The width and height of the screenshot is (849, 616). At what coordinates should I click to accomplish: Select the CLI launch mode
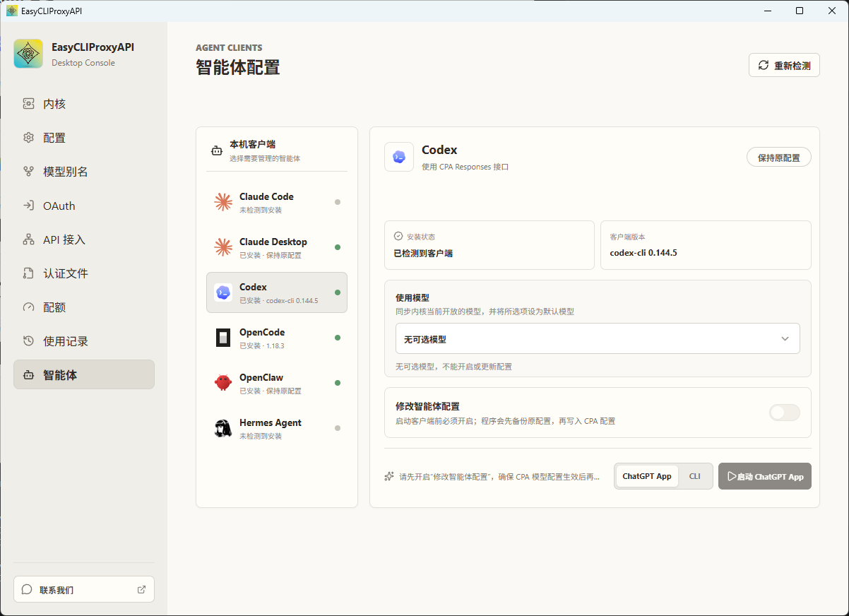695,476
